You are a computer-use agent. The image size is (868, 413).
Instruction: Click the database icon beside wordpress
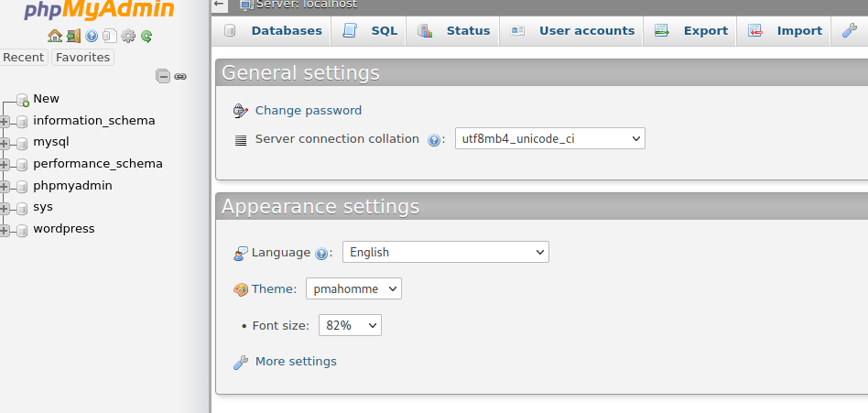[x=22, y=230]
